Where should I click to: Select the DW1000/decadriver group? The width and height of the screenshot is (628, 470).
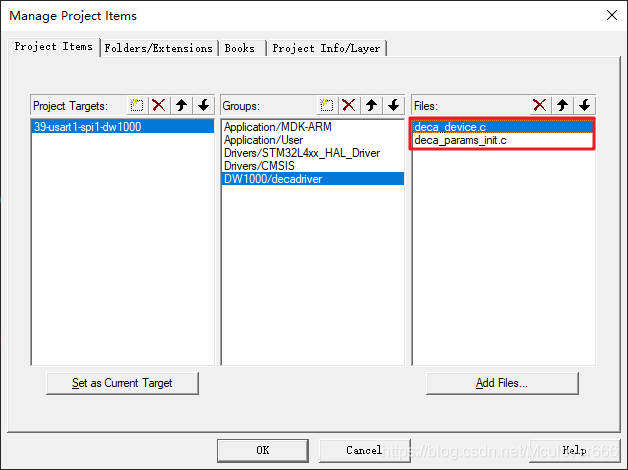313,179
